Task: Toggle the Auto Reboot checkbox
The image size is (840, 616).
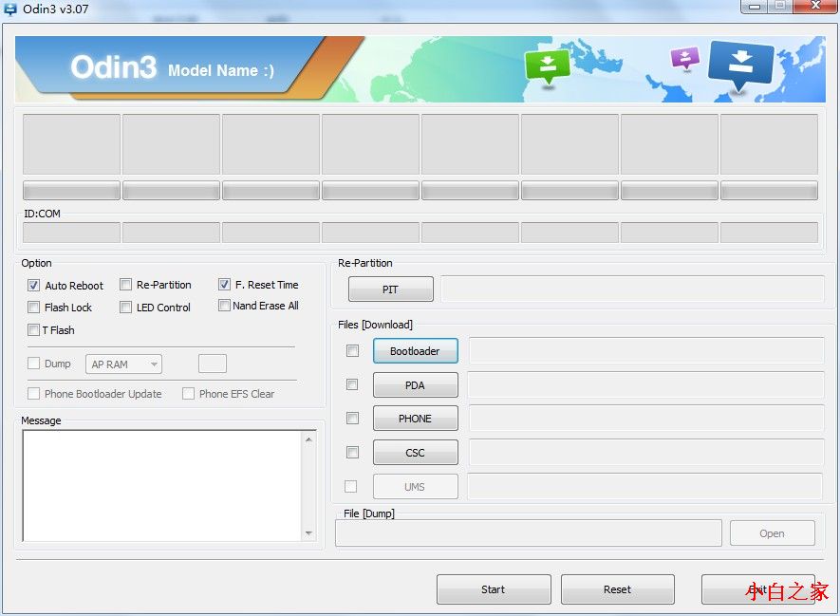Action: pyautogui.click(x=33, y=286)
